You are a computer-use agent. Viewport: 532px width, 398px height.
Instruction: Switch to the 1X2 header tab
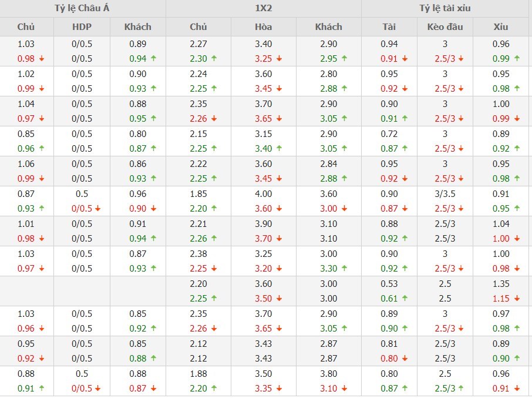[x=263, y=8]
